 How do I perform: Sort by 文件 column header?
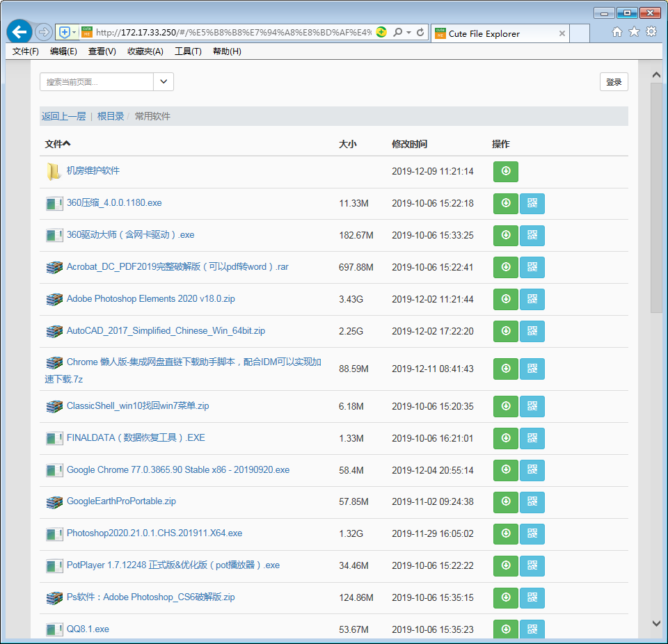tap(58, 144)
